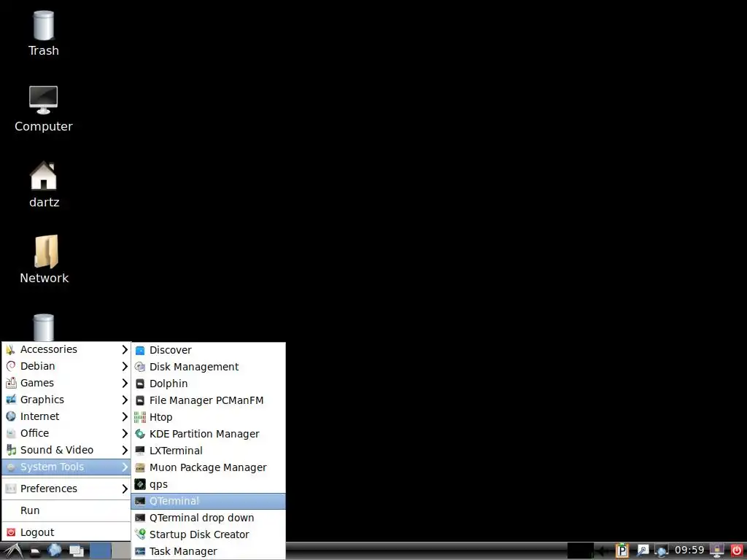Click the Task Manager icon
747x560 pixels.
pyautogui.click(x=140, y=551)
